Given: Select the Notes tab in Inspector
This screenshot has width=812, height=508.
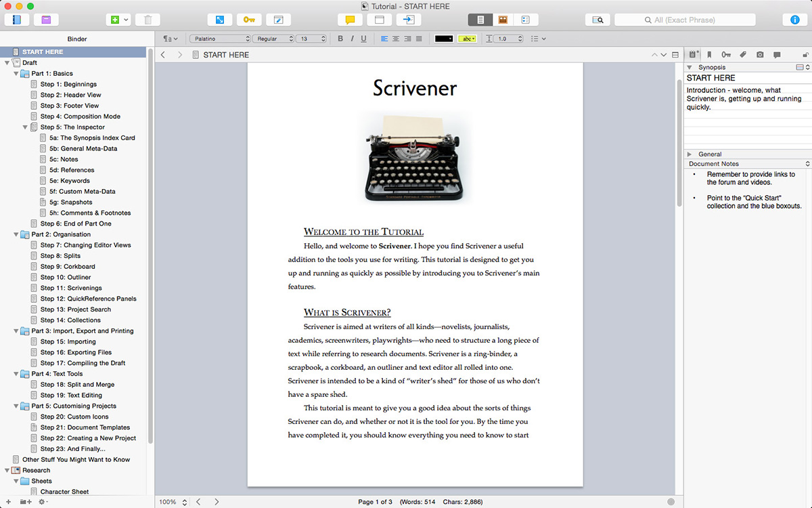Looking at the screenshot, I should [692, 54].
